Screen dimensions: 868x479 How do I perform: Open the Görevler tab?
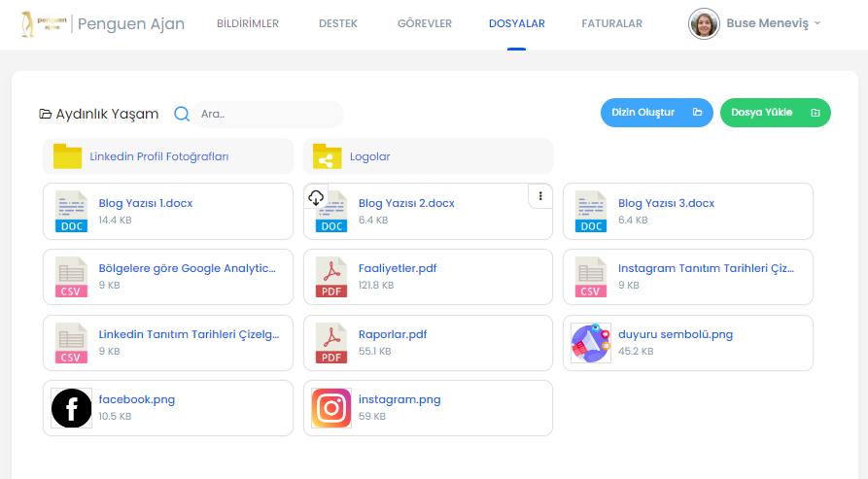pos(425,23)
